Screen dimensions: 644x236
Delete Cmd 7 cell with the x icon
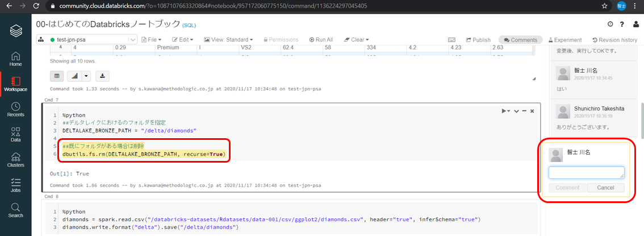[532, 111]
